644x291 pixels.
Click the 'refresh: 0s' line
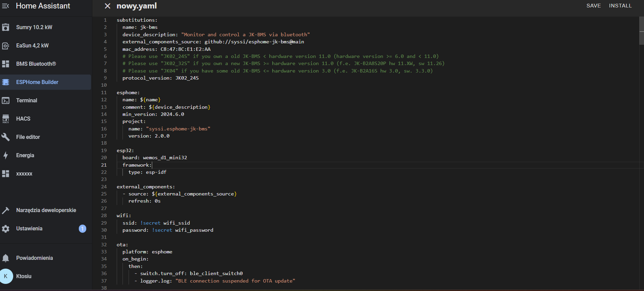coord(144,201)
